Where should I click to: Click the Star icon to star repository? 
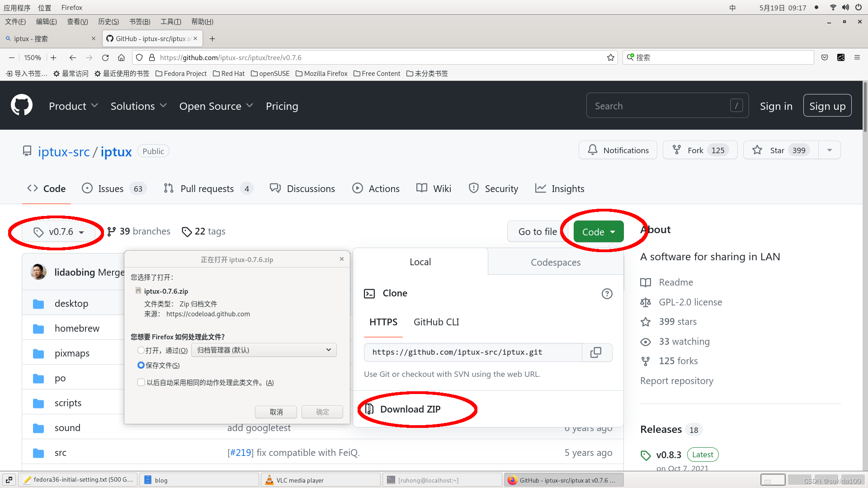click(x=758, y=150)
